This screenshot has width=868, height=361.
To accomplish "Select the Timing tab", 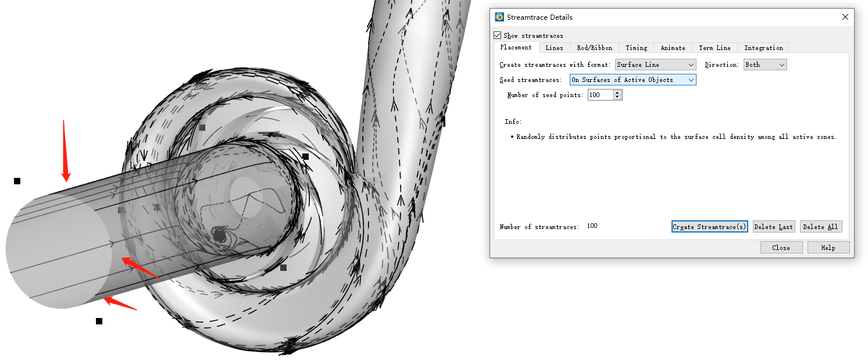I will (636, 48).
